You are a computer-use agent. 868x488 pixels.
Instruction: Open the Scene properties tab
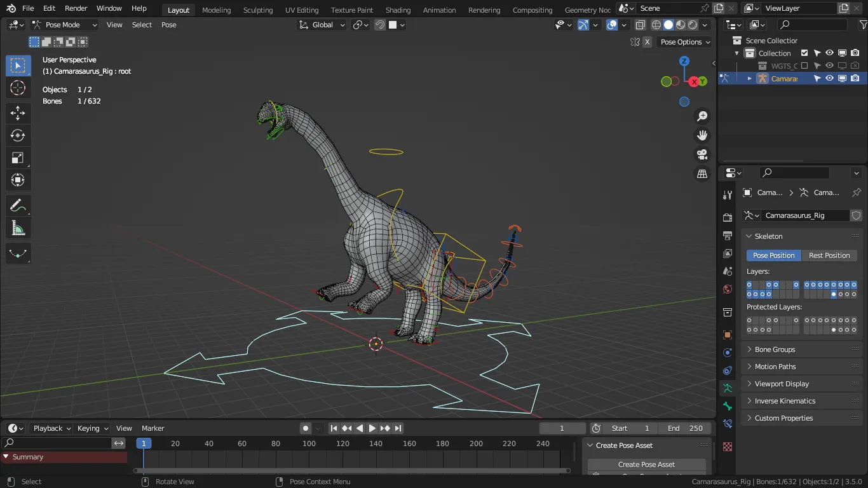(x=728, y=271)
